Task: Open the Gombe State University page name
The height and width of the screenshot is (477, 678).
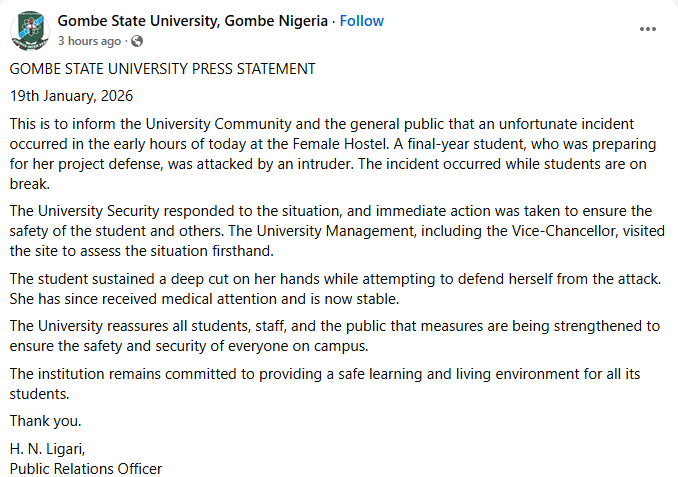Action: (x=192, y=21)
